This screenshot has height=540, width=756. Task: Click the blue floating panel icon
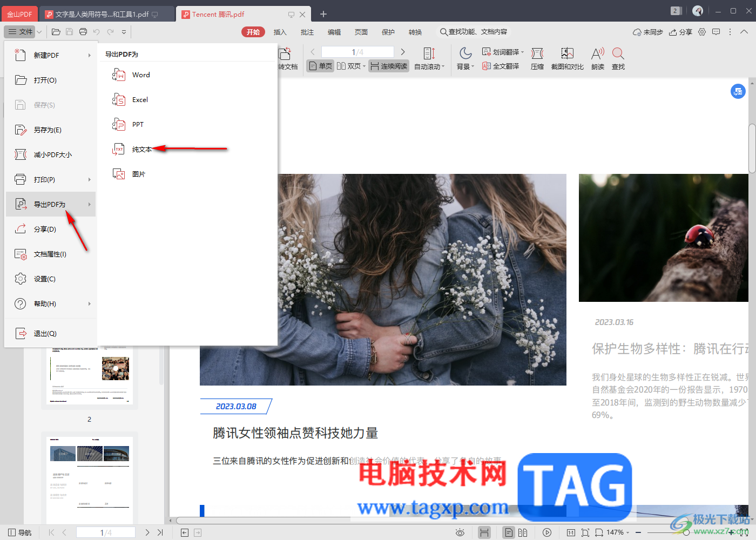[x=738, y=91]
